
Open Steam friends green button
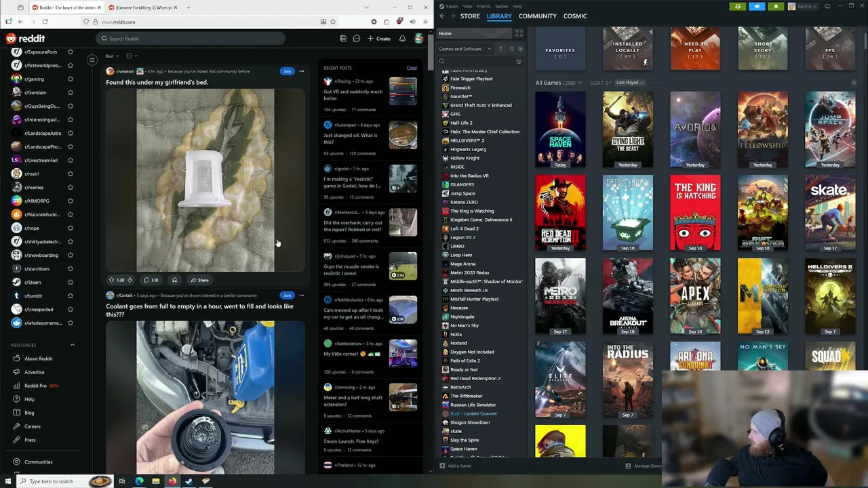coord(738,6)
